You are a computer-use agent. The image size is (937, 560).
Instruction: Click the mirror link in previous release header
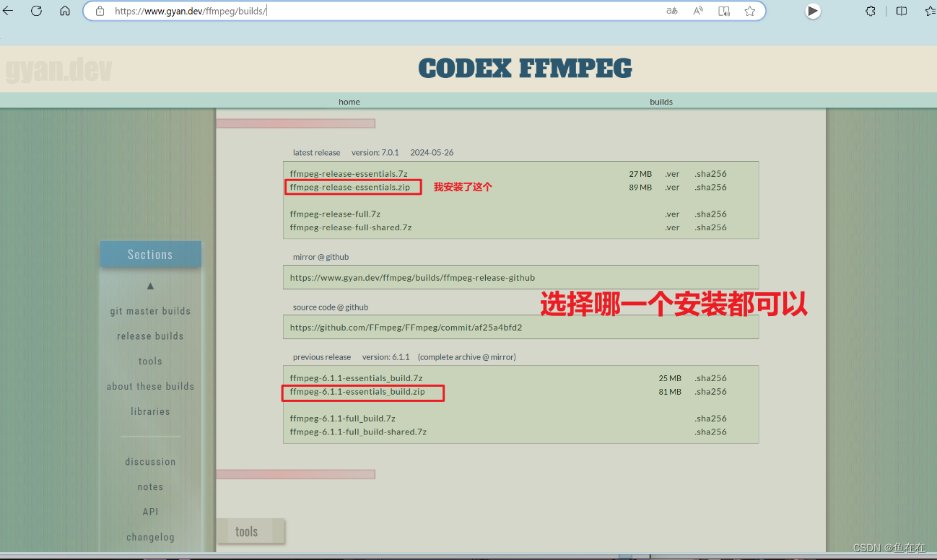point(503,357)
